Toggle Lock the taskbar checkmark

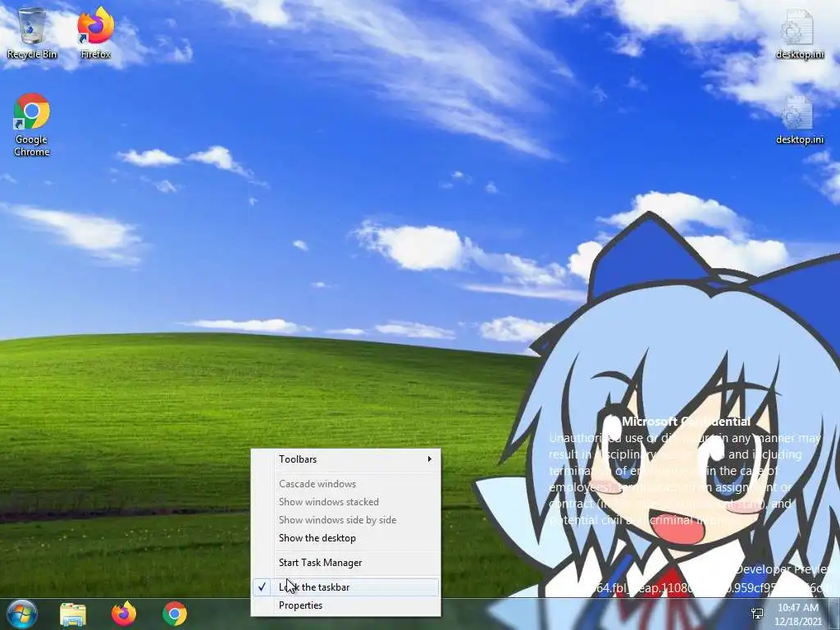(345, 587)
